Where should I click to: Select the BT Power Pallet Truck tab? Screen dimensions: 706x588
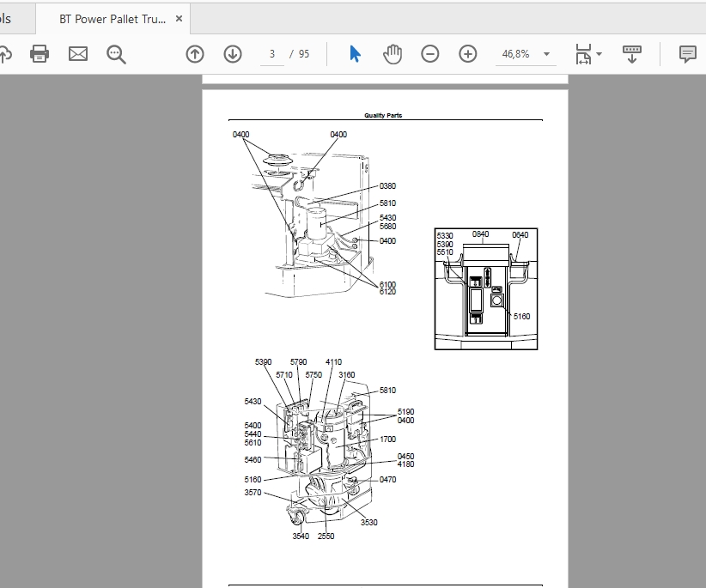112,19
